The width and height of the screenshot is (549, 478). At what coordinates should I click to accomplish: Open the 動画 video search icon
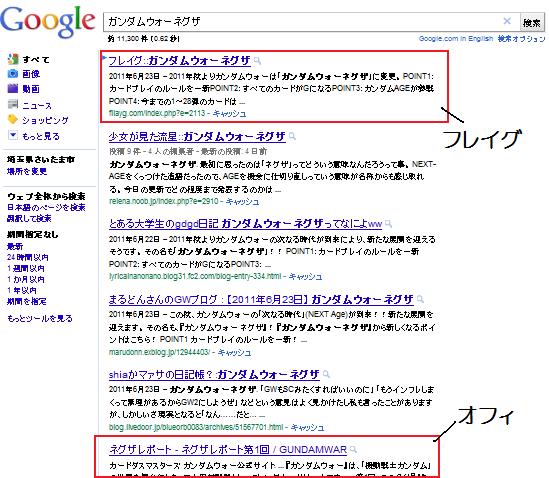(x=13, y=88)
